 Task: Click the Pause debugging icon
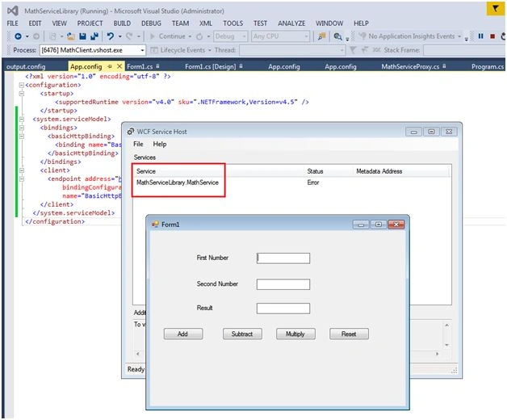point(481,36)
